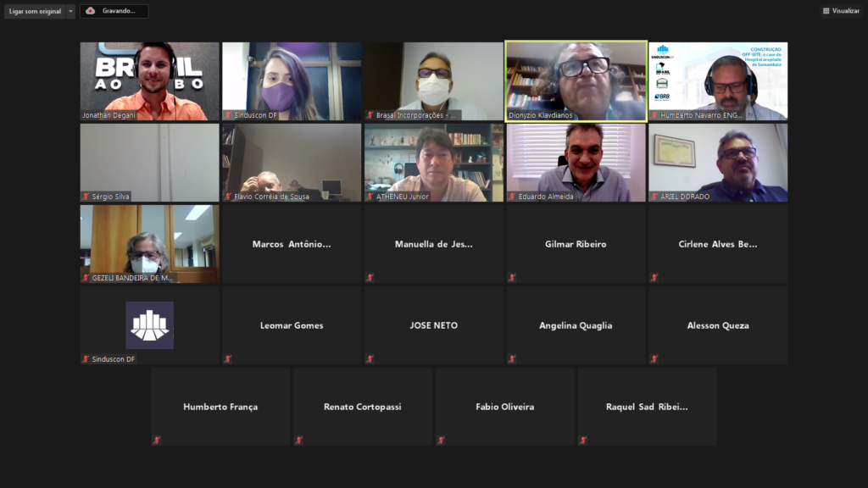Click the Sinduscon DF logo avatar
This screenshot has width=868, height=488.
[150, 325]
